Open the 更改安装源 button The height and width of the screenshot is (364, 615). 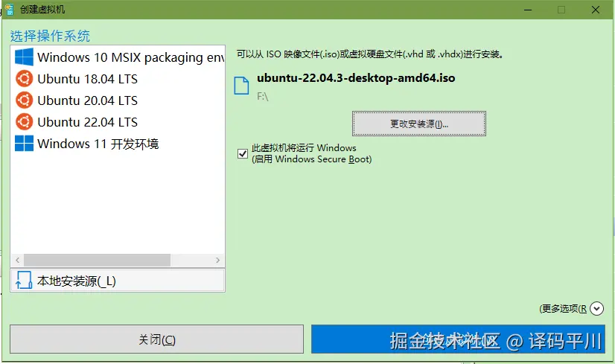coord(419,124)
